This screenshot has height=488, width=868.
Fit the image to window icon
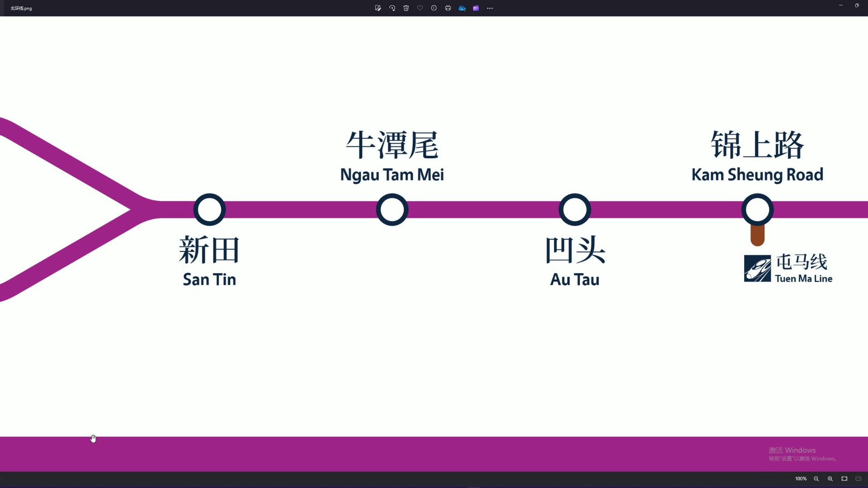point(844,479)
